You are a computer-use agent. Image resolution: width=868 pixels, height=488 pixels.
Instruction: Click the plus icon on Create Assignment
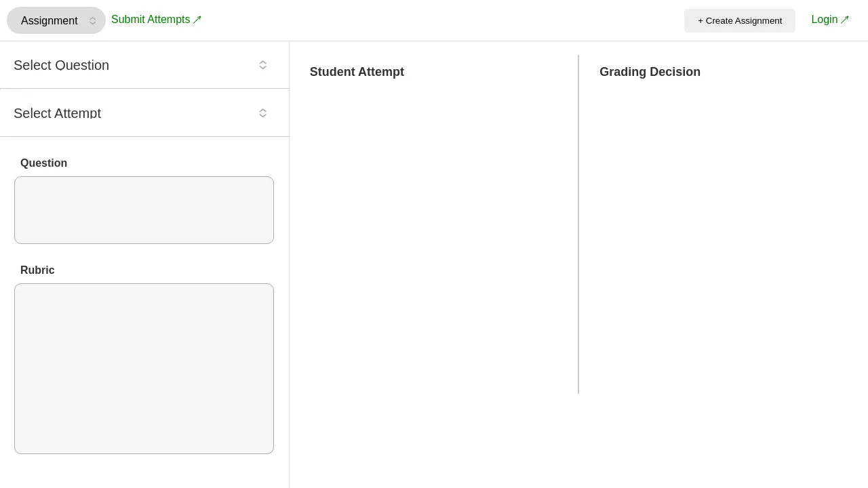click(x=701, y=21)
